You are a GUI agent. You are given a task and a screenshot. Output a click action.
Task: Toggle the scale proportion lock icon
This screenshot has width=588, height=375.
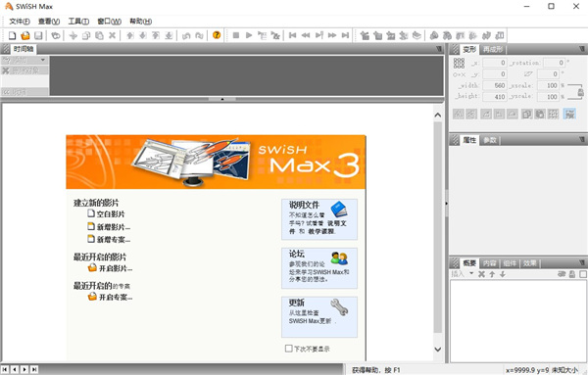(x=580, y=92)
